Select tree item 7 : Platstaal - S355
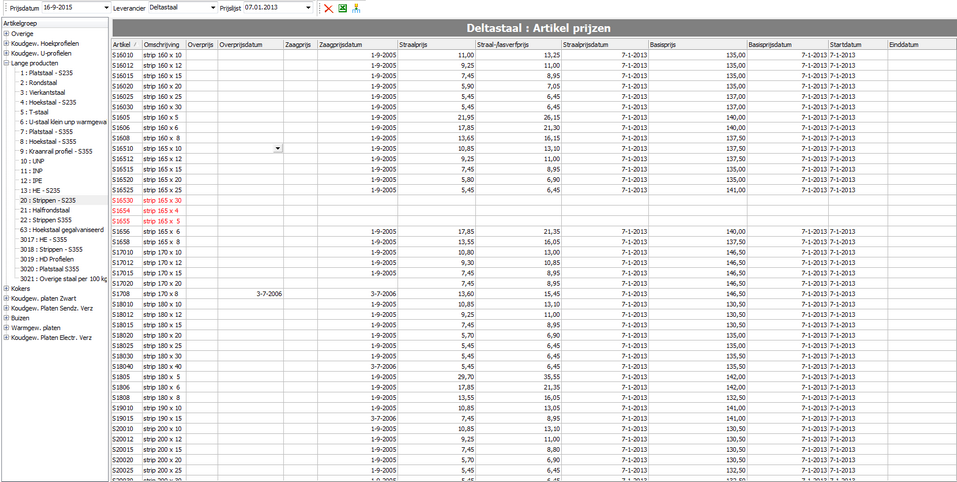The width and height of the screenshot is (957, 482). tap(48, 132)
